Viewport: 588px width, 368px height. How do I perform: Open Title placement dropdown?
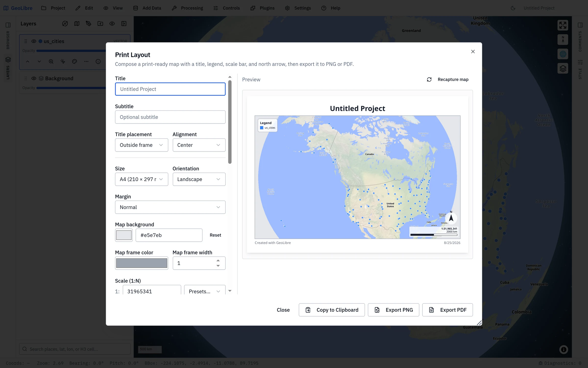141,145
